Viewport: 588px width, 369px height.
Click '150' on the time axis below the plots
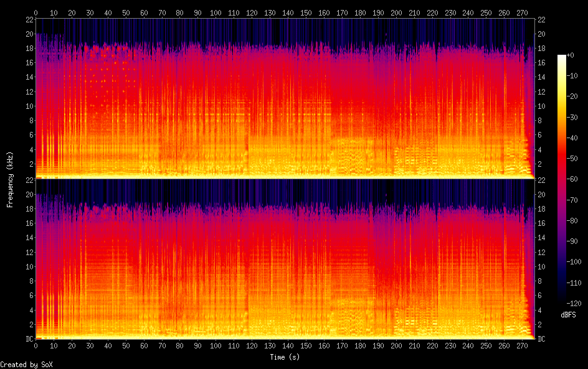pos(306,346)
